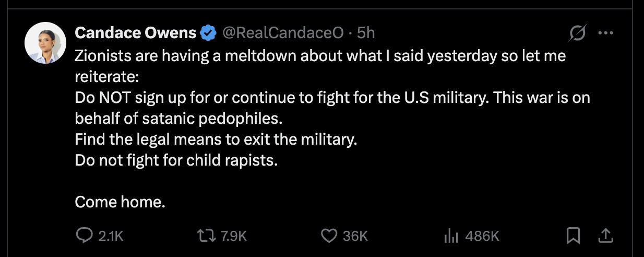This screenshot has width=644, height=257.
Task: Click the Candace Owens display name
Action: click(136, 33)
